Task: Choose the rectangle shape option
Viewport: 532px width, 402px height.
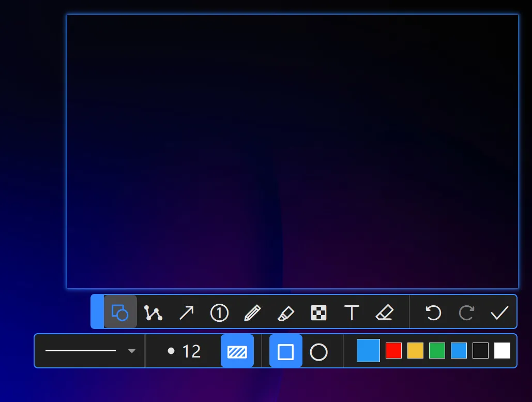Action: tap(286, 352)
